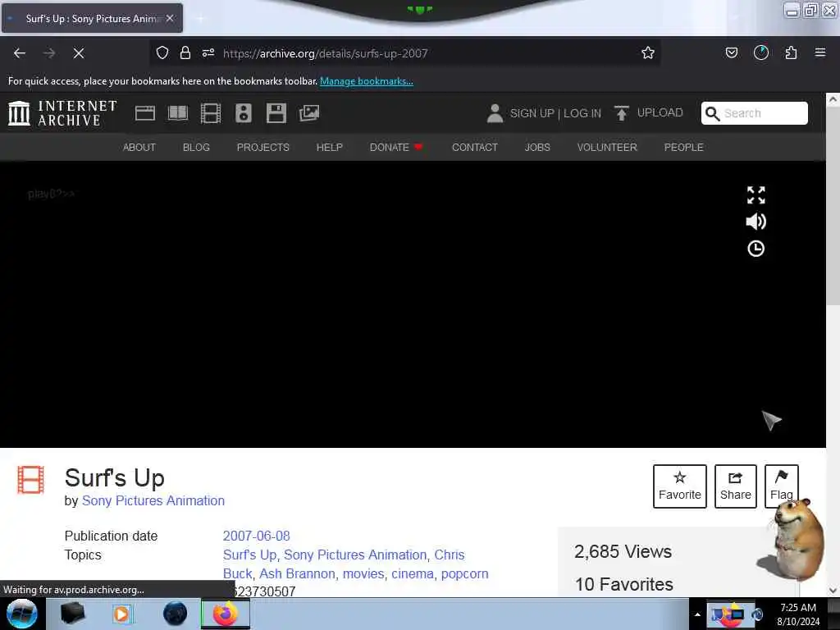Open the Audio speaker icon in the navbar
Image resolution: width=840 pixels, height=630 pixels.
(243, 113)
